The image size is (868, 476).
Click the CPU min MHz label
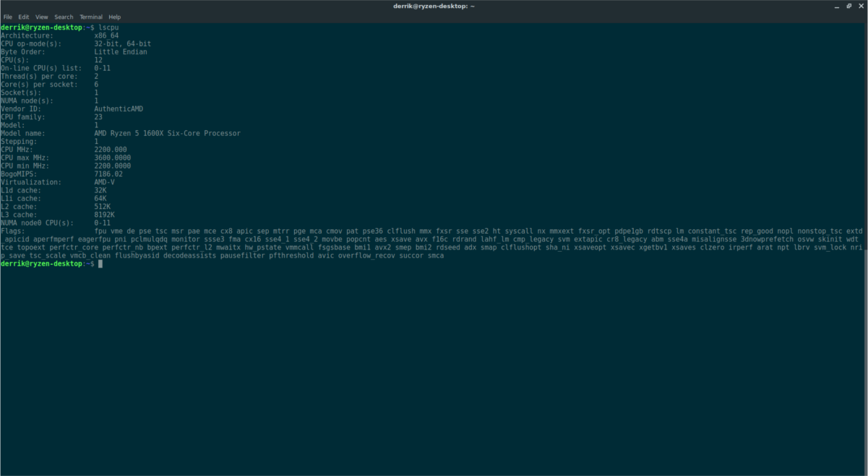[x=25, y=166]
